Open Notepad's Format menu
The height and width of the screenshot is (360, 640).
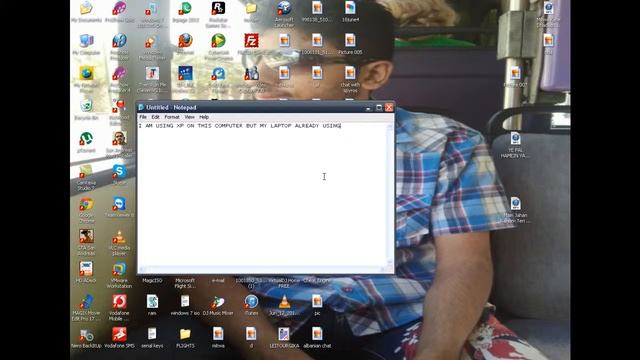(172, 117)
